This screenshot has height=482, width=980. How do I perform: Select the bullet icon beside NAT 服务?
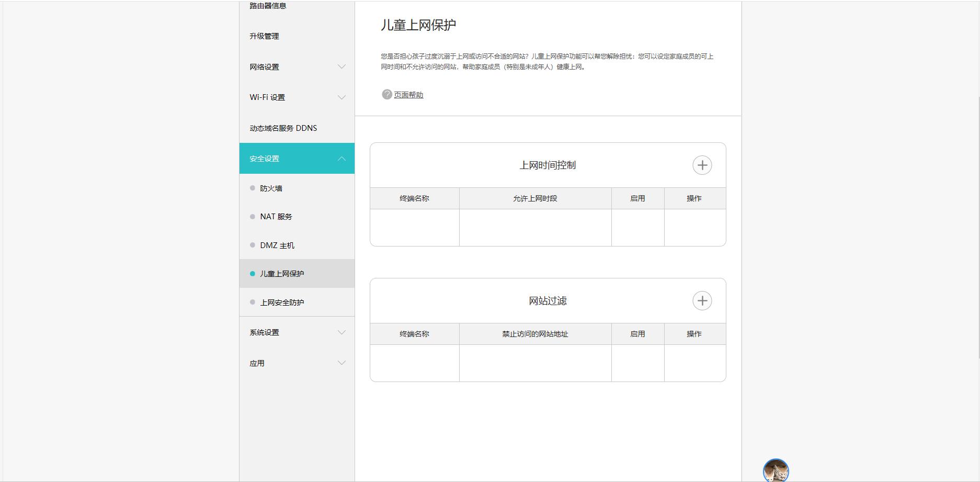tap(252, 216)
